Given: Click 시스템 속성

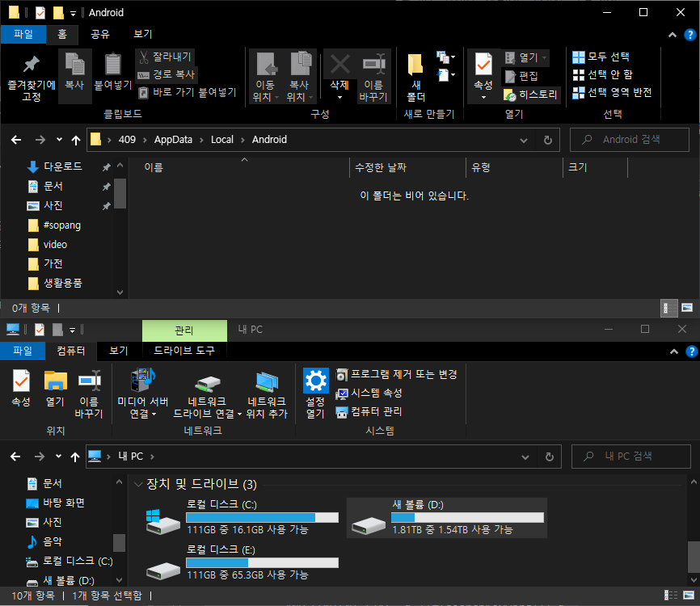Looking at the screenshot, I should tap(369, 393).
